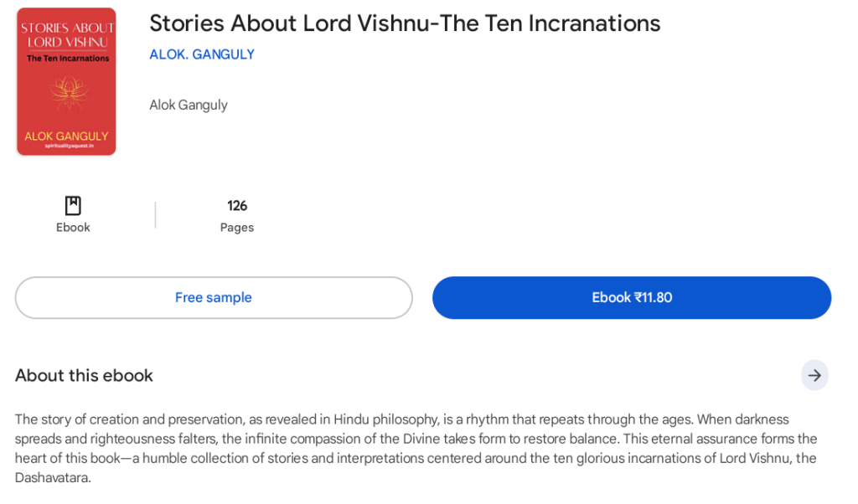Open the book cover thumbnail
This screenshot has width=858, height=504.
66,81
